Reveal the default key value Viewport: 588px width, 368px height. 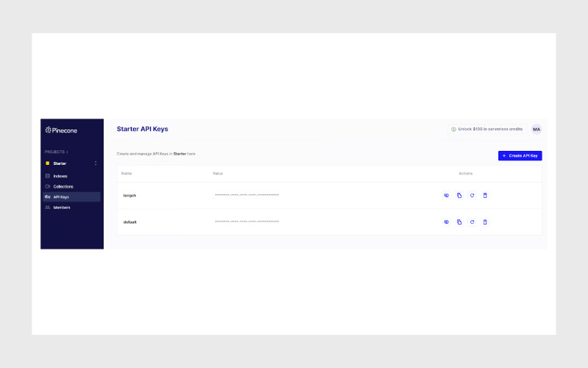point(446,222)
